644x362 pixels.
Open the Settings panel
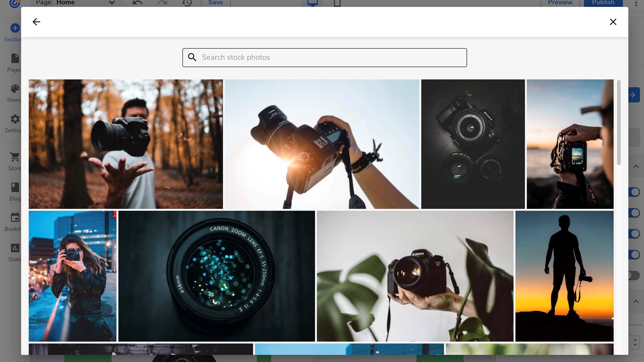(x=15, y=124)
